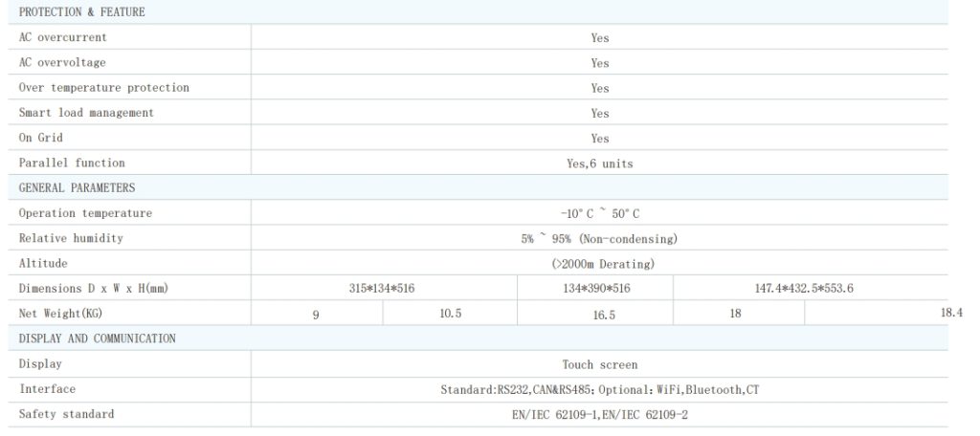Select the Over temperature protection label
The image size is (980, 436).
(x=104, y=88)
